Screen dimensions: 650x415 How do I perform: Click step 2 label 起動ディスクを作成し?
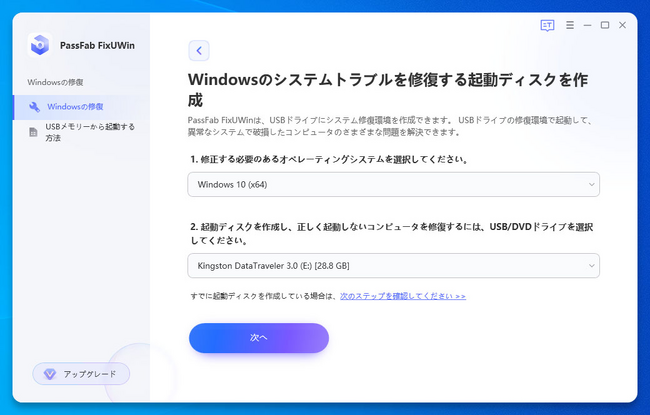point(392,233)
